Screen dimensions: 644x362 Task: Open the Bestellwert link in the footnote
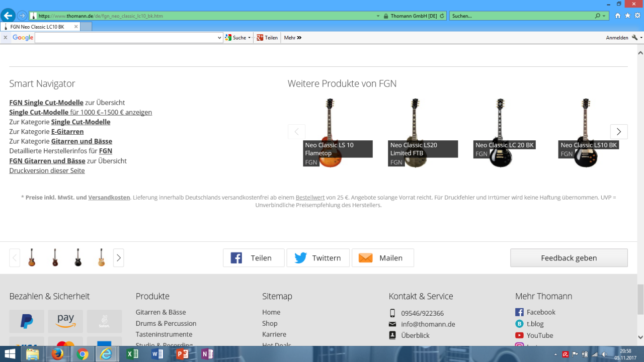pos(310,198)
